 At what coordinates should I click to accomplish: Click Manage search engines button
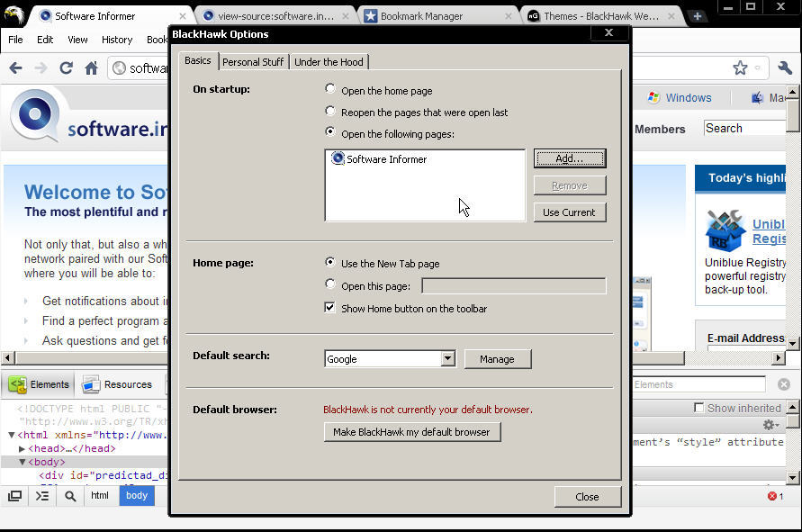click(497, 359)
